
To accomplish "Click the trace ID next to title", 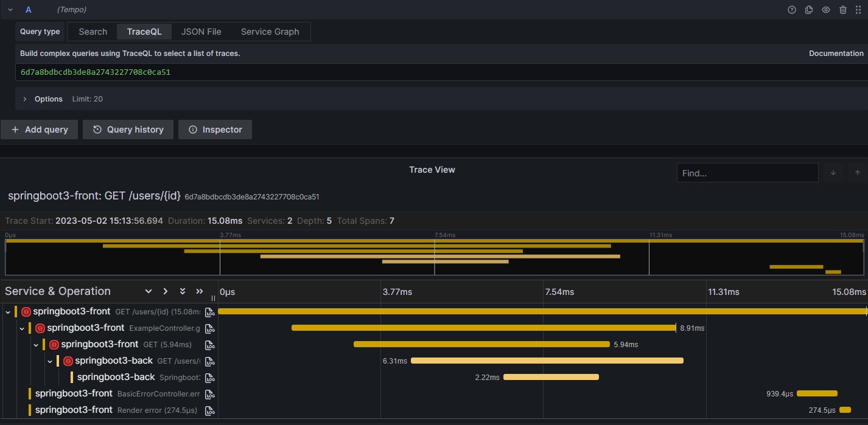I will [x=252, y=197].
